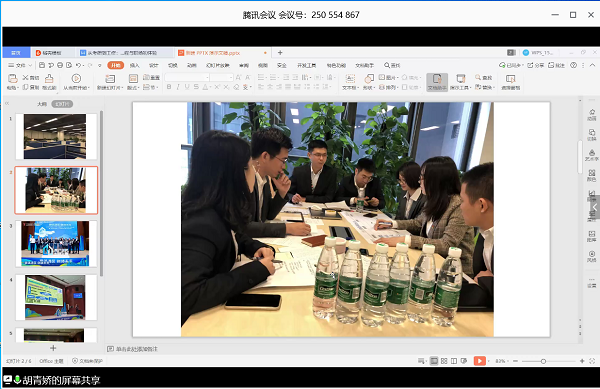The image size is (600, 389).
Task: Open the slide Layout icon
Action: [133, 79]
